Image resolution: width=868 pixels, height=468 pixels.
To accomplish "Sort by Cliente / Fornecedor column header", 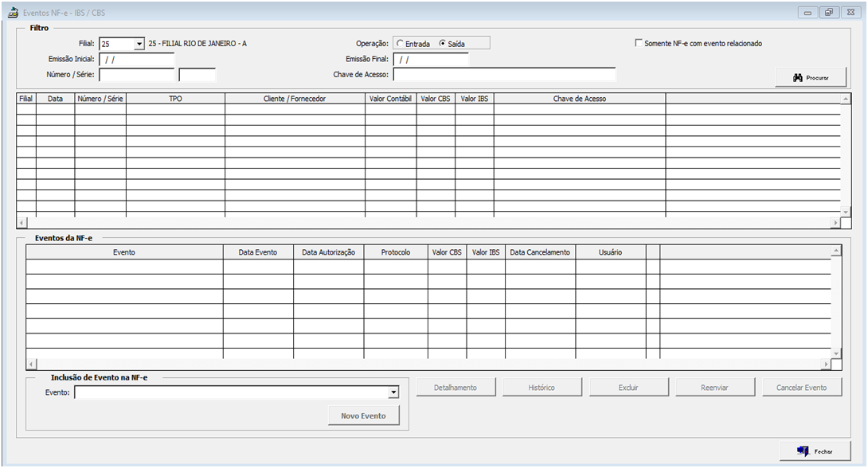I will click(295, 99).
